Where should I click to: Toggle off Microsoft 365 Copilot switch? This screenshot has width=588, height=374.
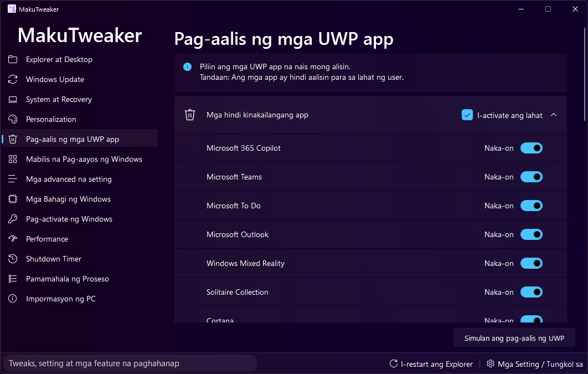532,148
